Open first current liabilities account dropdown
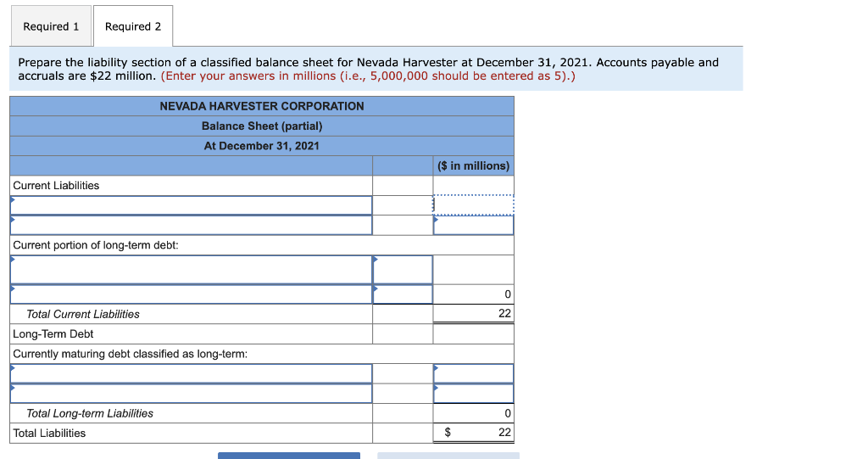Screen dimensions: 868x459 191,205
